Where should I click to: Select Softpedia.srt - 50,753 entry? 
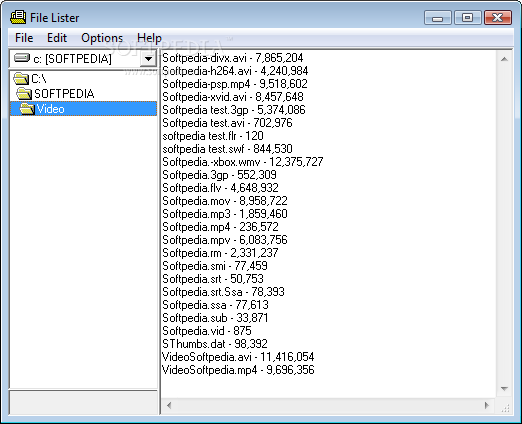pos(213,279)
